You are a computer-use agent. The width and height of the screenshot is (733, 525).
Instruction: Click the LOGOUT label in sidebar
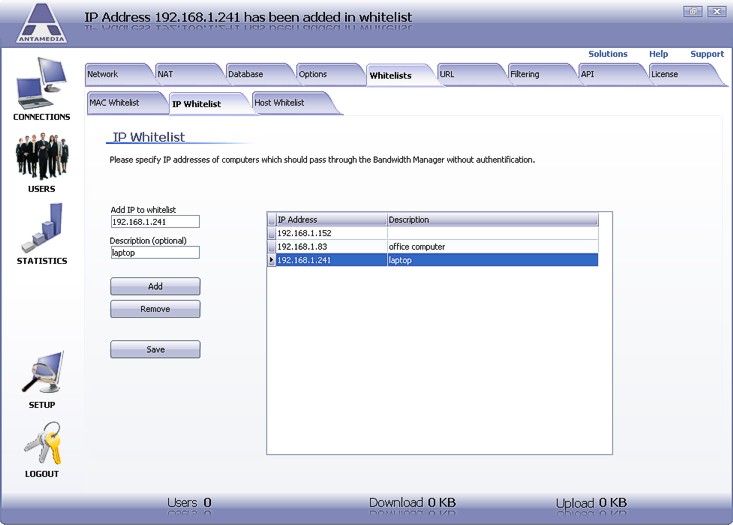click(x=42, y=474)
